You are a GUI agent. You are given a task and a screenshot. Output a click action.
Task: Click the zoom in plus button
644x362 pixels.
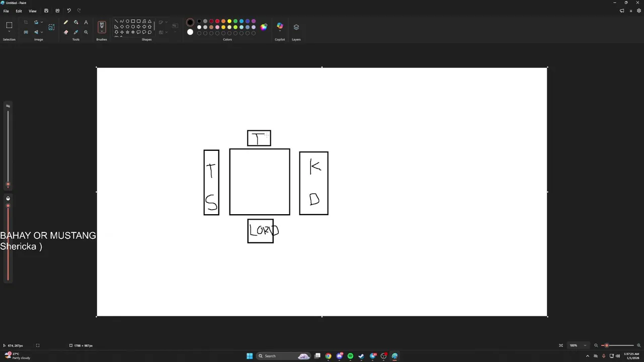[x=639, y=345]
